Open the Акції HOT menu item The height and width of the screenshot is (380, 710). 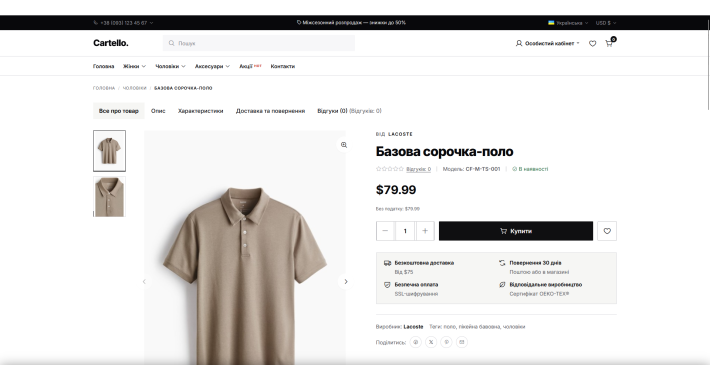point(250,67)
